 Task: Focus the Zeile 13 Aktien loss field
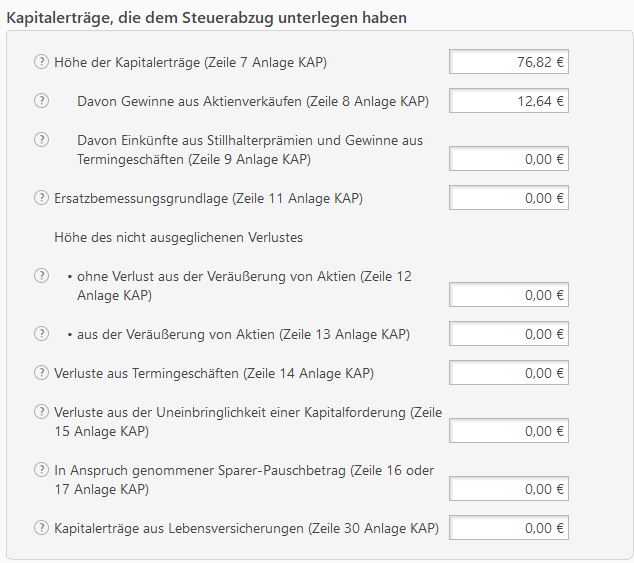click(508, 334)
